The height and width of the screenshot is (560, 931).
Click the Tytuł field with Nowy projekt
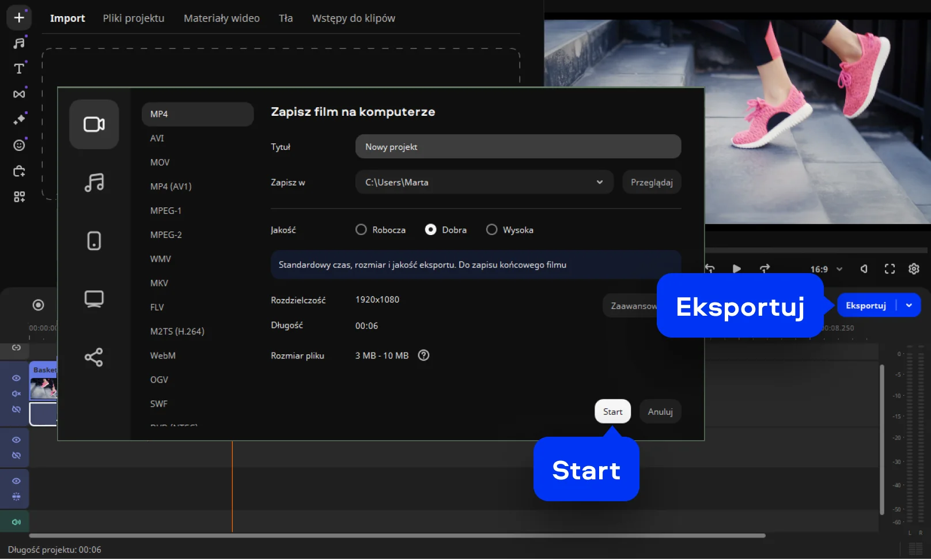coord(517,147)
